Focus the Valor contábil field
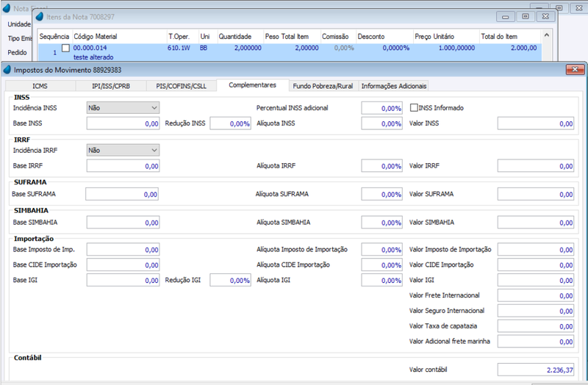Viewport: 588px width, 385px height. pos(536,370)
